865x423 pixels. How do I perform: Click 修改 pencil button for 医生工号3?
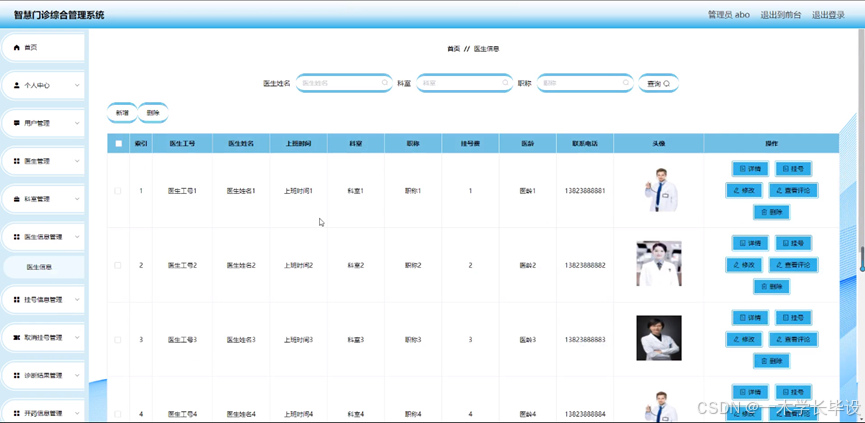point(744,339)
